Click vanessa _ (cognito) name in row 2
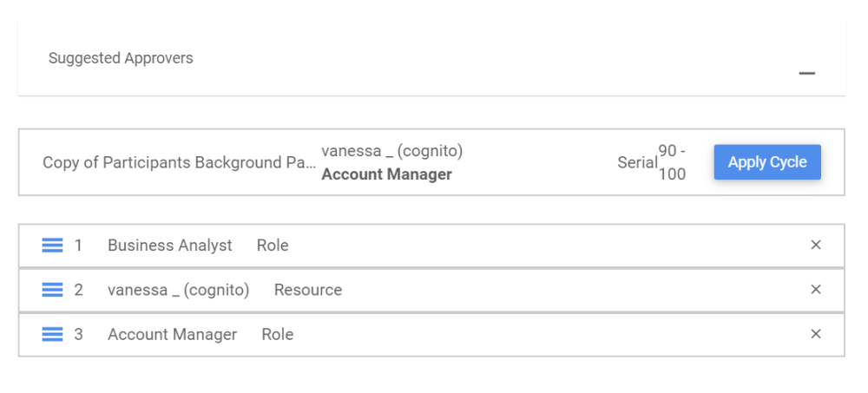Screen dimensions: 868x393 pyautogui.click(x=178, y=290)
